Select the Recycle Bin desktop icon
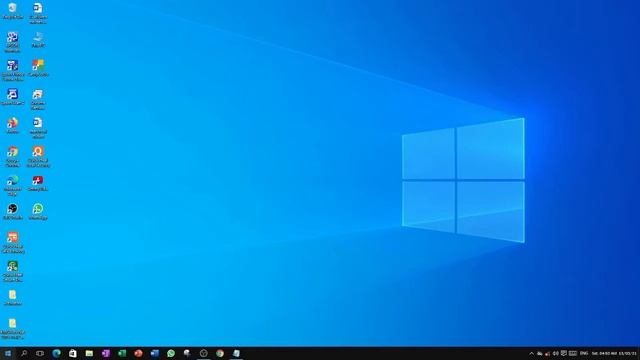 coord(12,11)
